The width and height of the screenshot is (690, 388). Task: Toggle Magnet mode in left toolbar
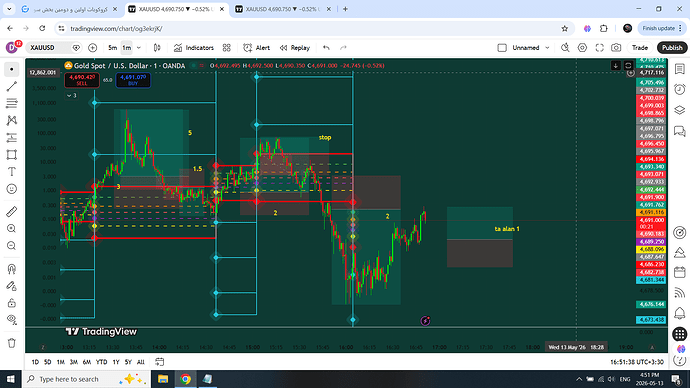[x=11, y=269]
